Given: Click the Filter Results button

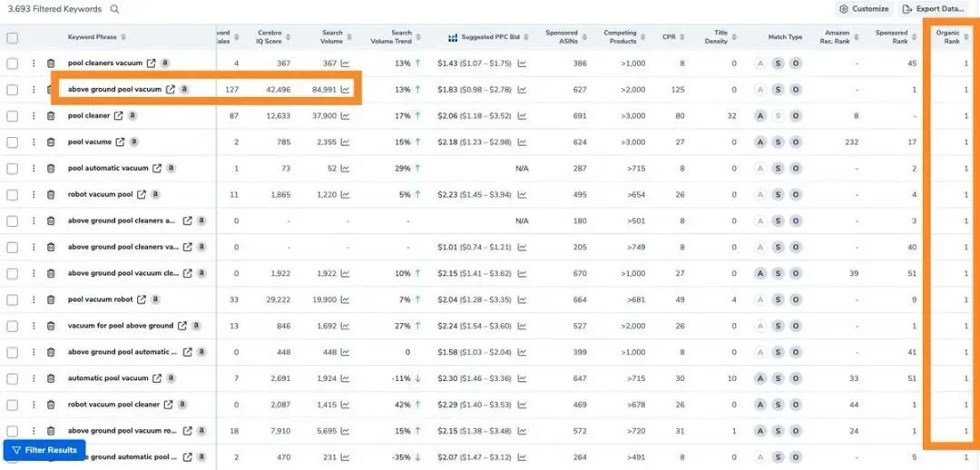Looking at the screenshot, I should tap(44, 450).
